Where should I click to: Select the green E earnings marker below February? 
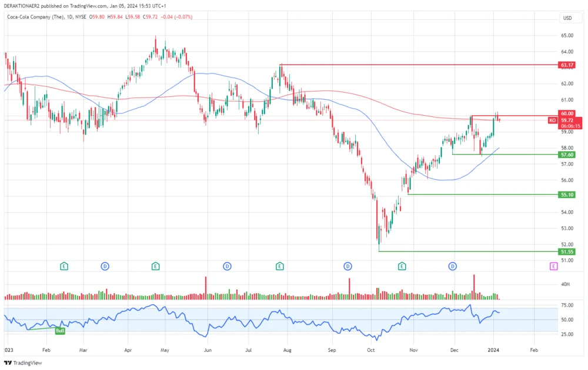click(x=64, y=265)
